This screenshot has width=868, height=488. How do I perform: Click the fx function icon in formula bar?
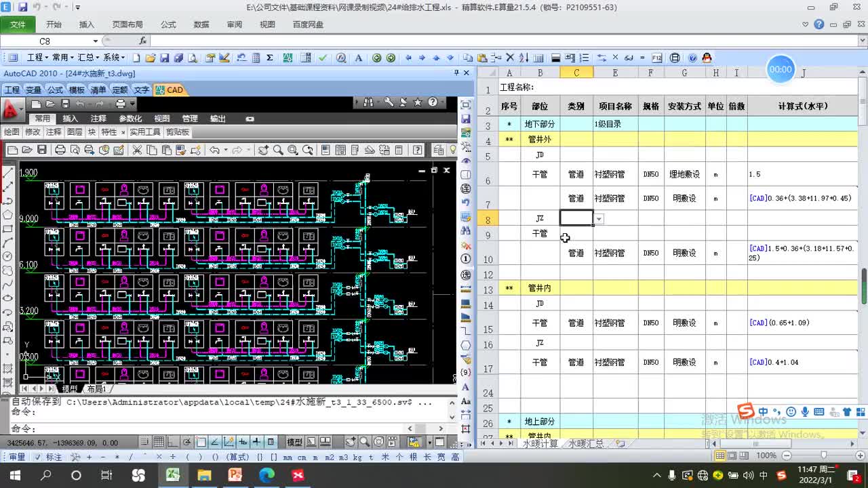[x=142, y=41]
